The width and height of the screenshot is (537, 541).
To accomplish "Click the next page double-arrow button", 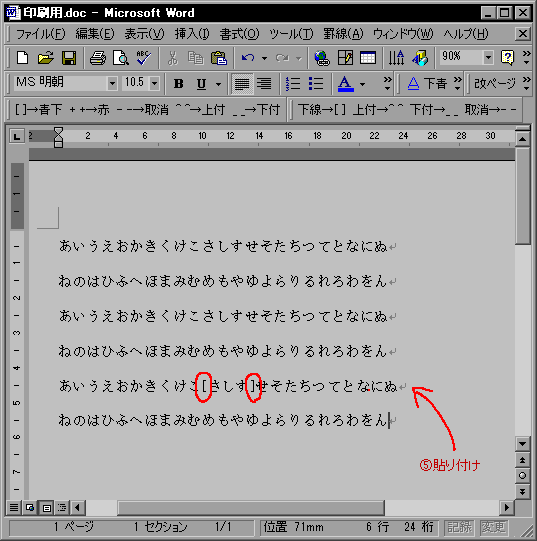I will pyautogui.click(x=523, y=491).
